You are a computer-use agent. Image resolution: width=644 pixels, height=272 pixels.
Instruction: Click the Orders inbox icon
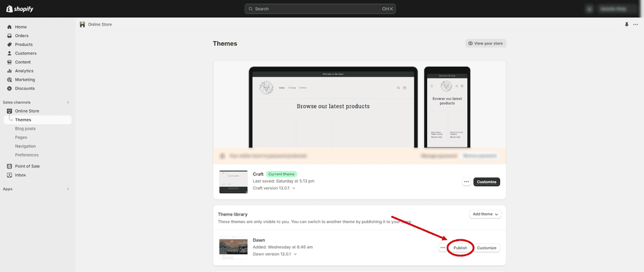click(9, 36)
